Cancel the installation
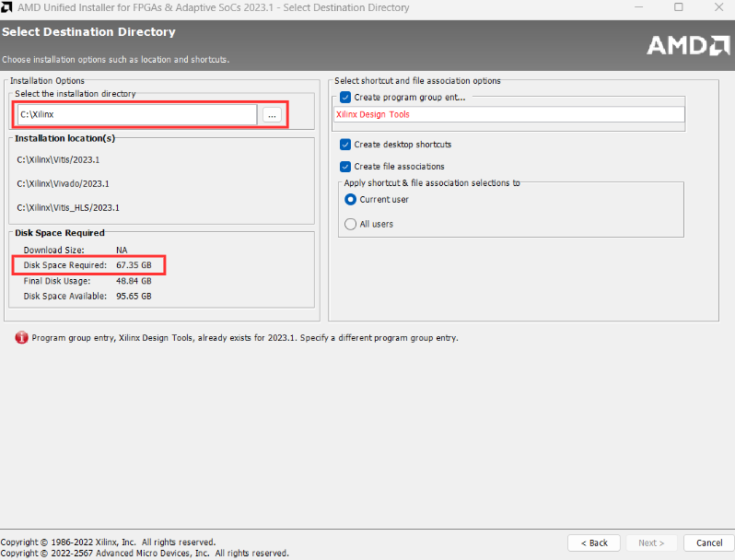 (708, 542)
